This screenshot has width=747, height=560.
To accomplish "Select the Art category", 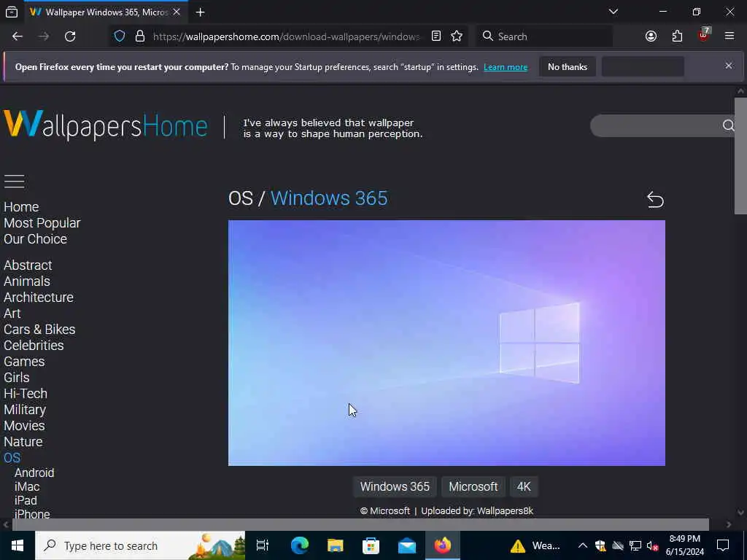I will click(12, 314).
